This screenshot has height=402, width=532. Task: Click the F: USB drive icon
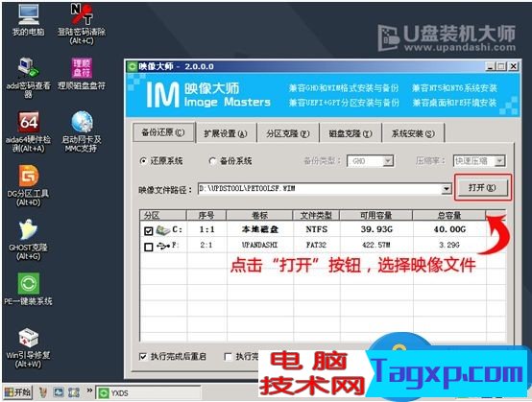tap(163, 246)
